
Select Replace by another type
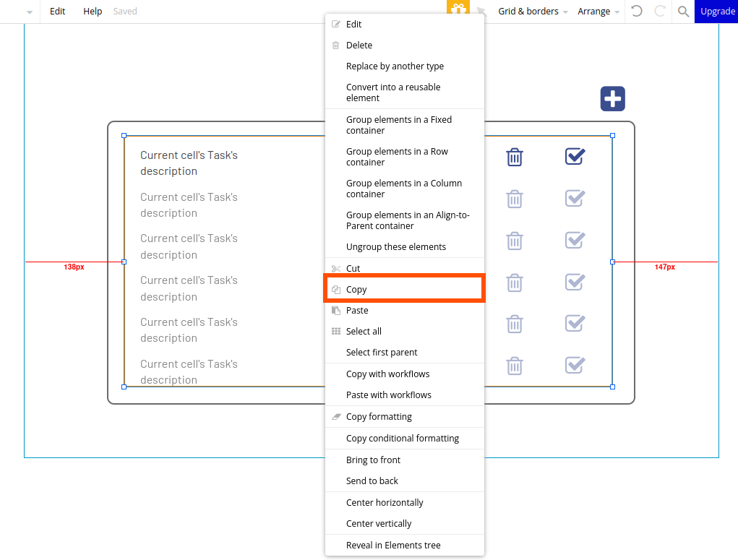point(404,66)
